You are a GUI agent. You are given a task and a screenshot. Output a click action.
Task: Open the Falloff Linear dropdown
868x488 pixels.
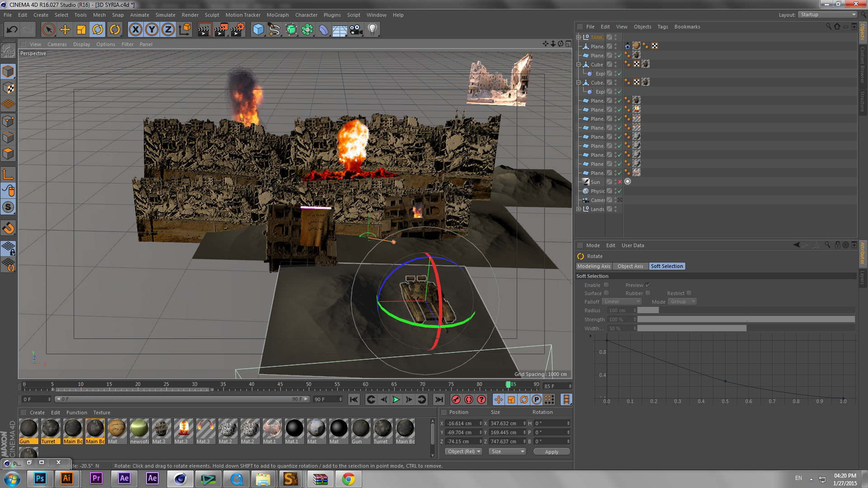623,302
